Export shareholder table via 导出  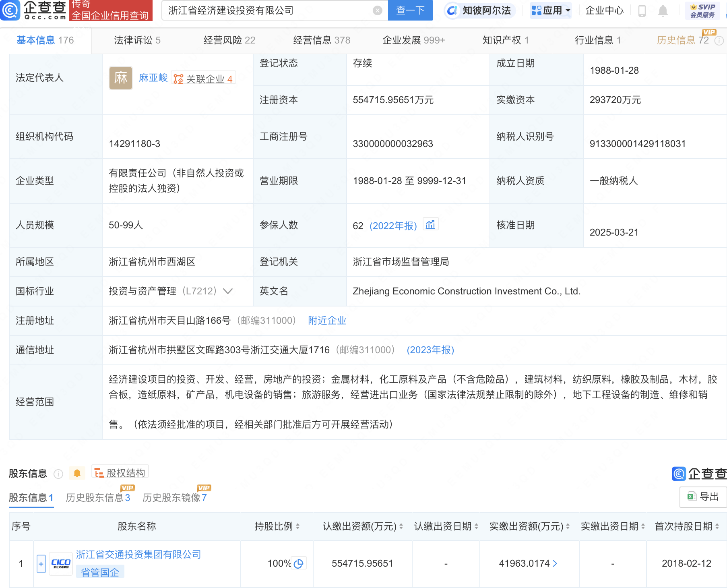[x=703, y=497]
